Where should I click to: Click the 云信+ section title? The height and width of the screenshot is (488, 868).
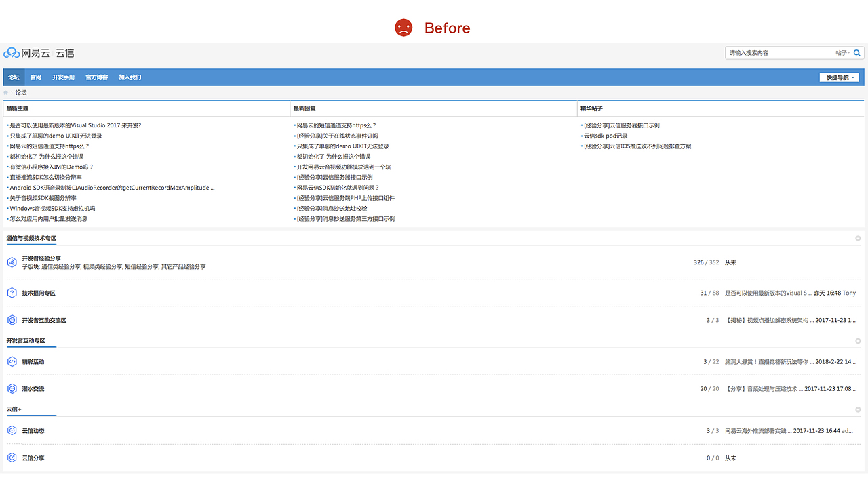click(x=14, y=409)
